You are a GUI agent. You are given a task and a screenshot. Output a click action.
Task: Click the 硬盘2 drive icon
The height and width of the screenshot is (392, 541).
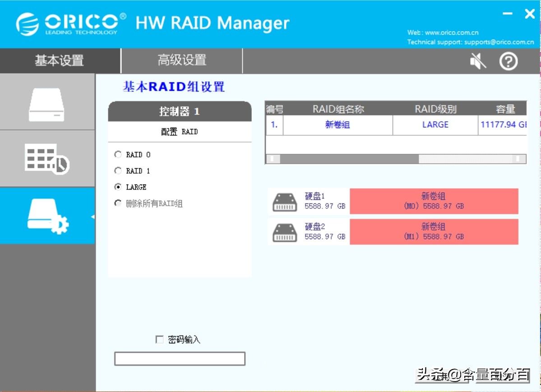click(x=285, y=232)
